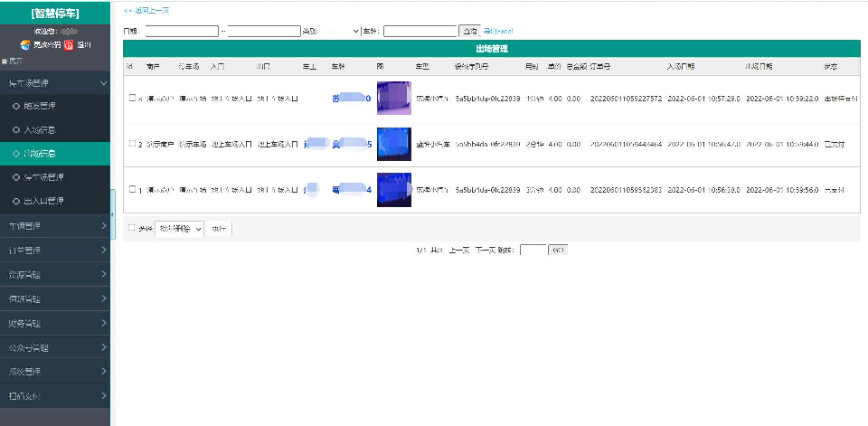Click the license plate link in row 1

352,190
